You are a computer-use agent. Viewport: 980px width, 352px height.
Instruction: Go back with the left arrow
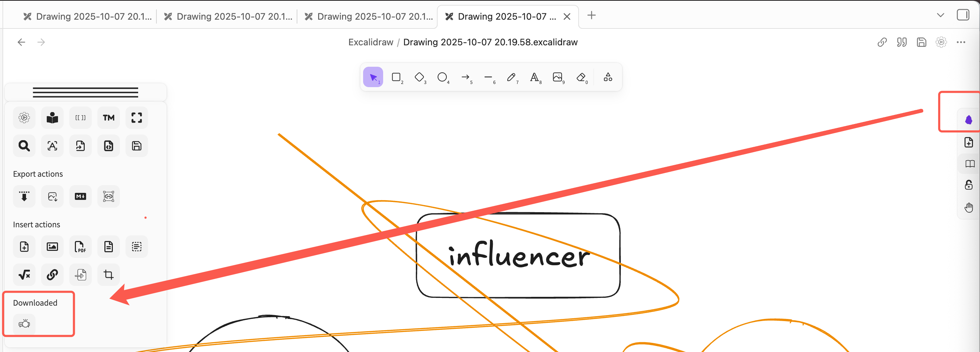[x=21, y=42]
